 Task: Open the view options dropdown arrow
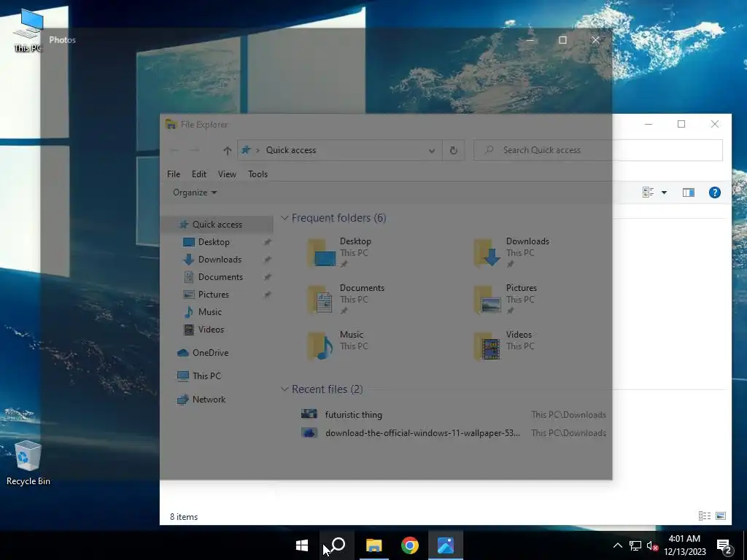pos(664,192)
